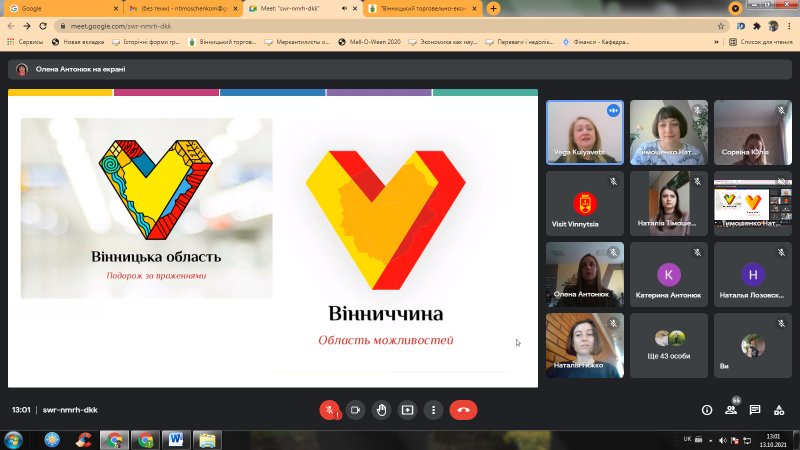The height and width of the screenshot is (450, 800).
Task: Click the Chrome update indicator icon
Action: (x=735, y=8)
